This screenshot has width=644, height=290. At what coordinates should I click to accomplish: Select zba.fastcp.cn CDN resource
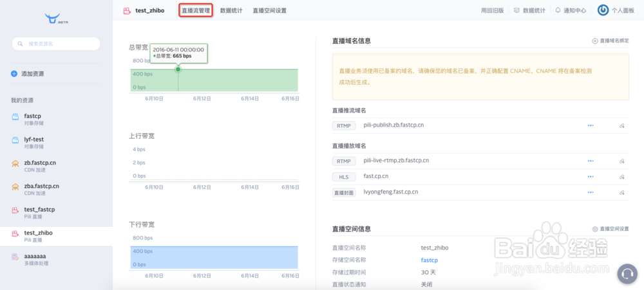tap(56, 190)
